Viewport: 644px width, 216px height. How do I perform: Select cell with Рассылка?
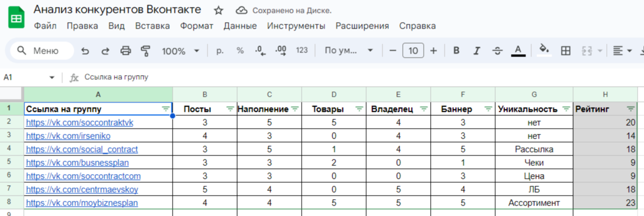click(x=534, y=150)
